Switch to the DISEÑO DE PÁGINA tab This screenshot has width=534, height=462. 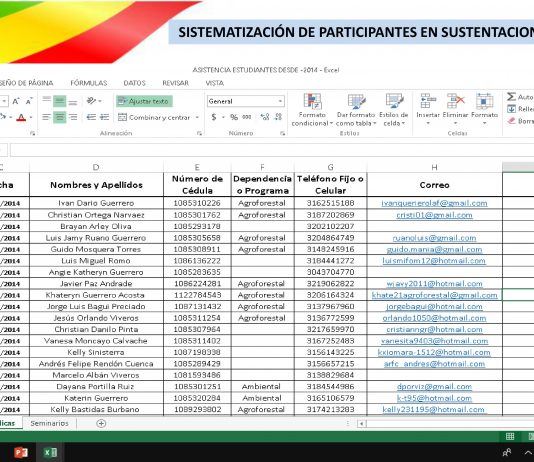click(x=27, y=83)
